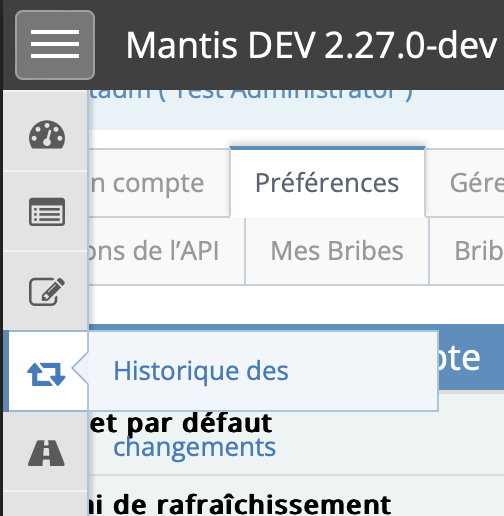Switch to the Préférences tab
Viewport: 504px width, 516px height.
(x=327, y=183)
